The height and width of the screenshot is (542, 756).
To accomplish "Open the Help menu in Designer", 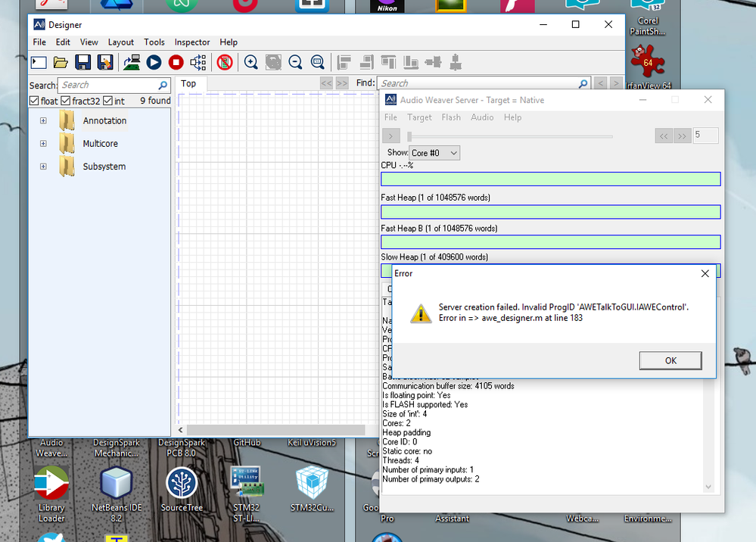I will [229, 42].
